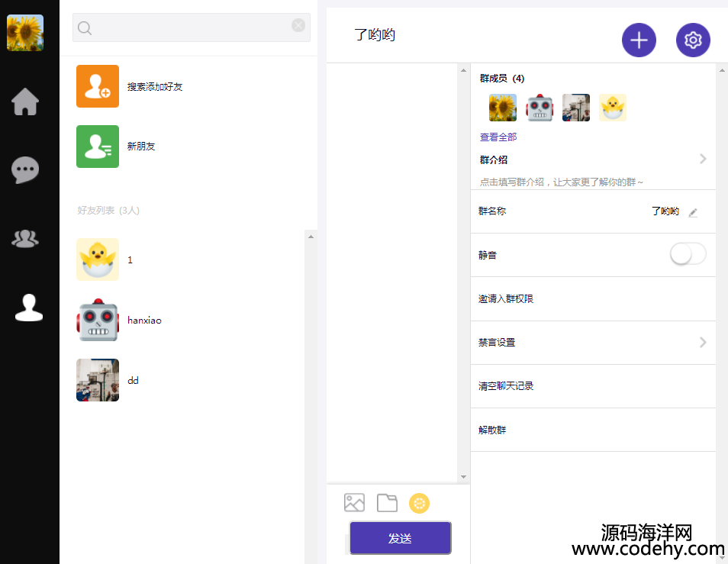Clear the search field with X icon

298,25
